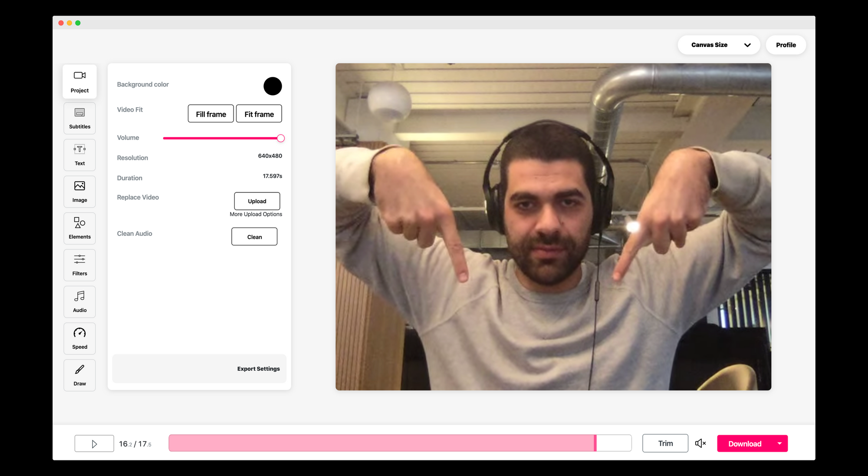
Task: Open the Download options arrow
Action: coord(779,443)
